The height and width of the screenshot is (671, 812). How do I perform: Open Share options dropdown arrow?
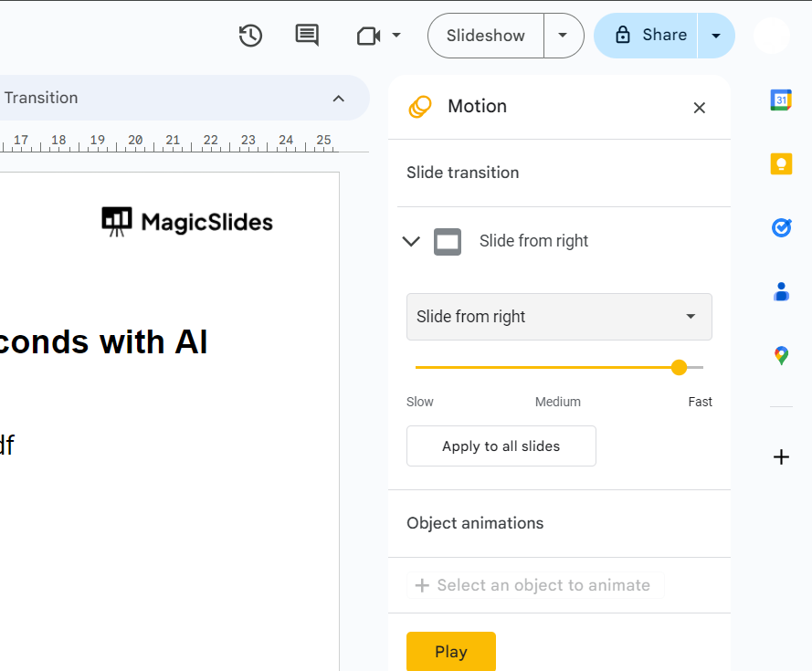pos(716,36)
